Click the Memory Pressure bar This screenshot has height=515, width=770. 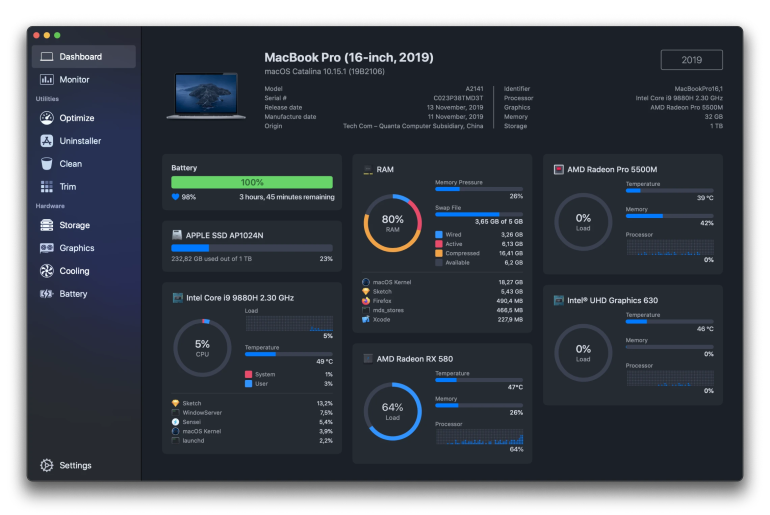[479, 189]
